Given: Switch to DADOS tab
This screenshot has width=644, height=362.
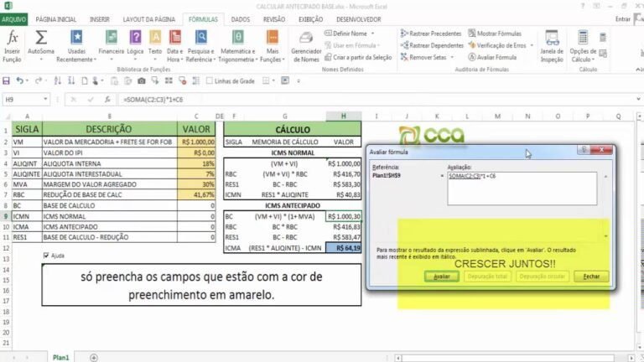Looking at the screenshot, I should point(241,19).
